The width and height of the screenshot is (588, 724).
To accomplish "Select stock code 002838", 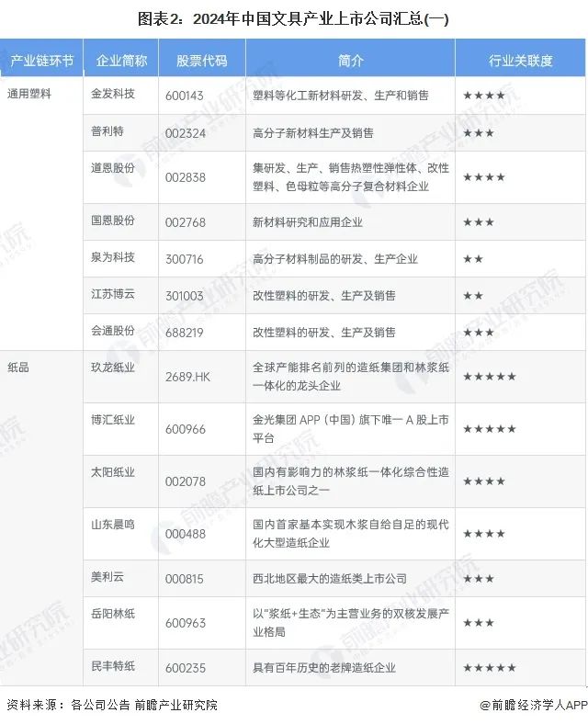I will [x=186, y=177].
